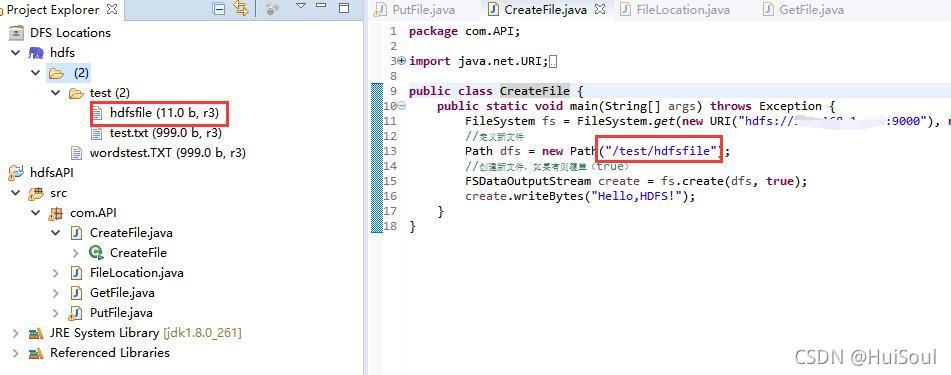Image resolution: width=951 pixels, height=375 pixels.
Task: Expand the FileLocation.java tree node
Action: click(56, 272)
